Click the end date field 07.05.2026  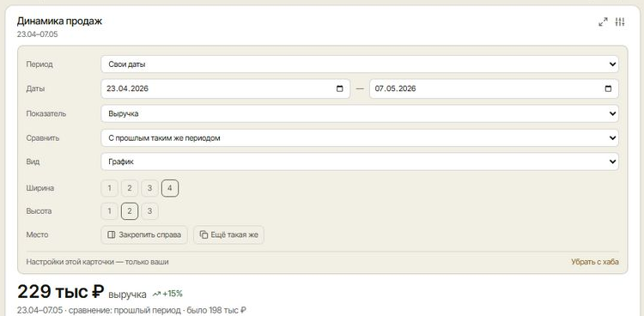(x=494, y=88)
